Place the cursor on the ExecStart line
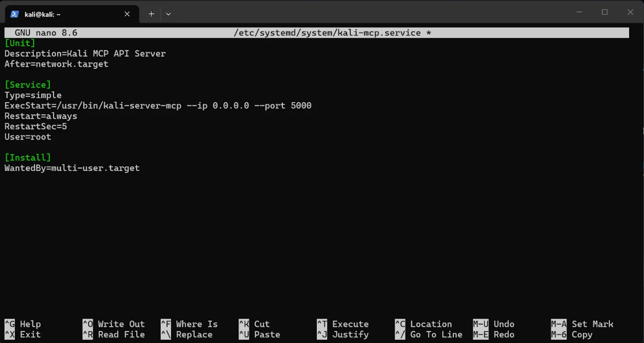This screenshot has width=644, height=343. coord(158,106)
